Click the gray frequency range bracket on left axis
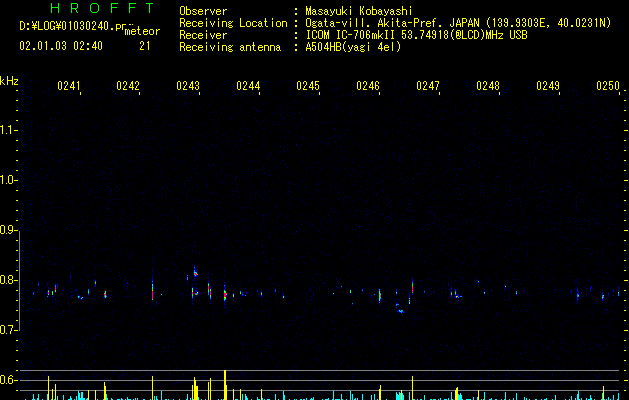The width and height of the screenshot is (629, 400). 19,280
